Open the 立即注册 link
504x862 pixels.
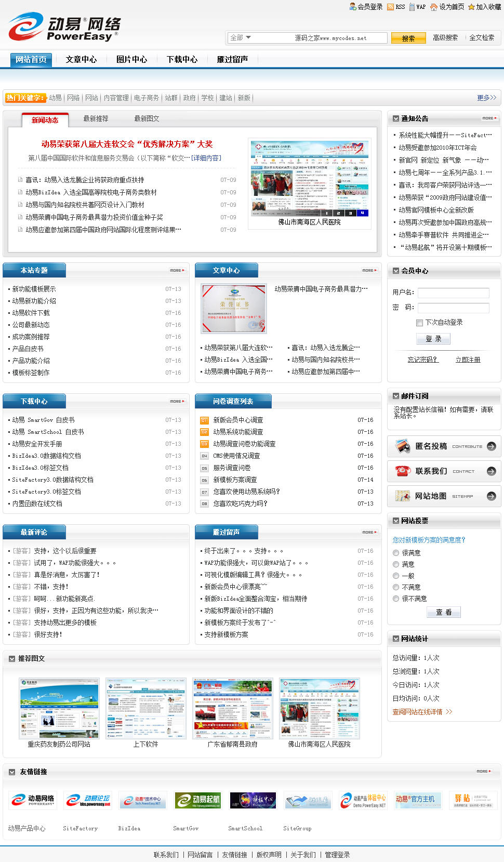pyautogui.click(x=468, y=360)
